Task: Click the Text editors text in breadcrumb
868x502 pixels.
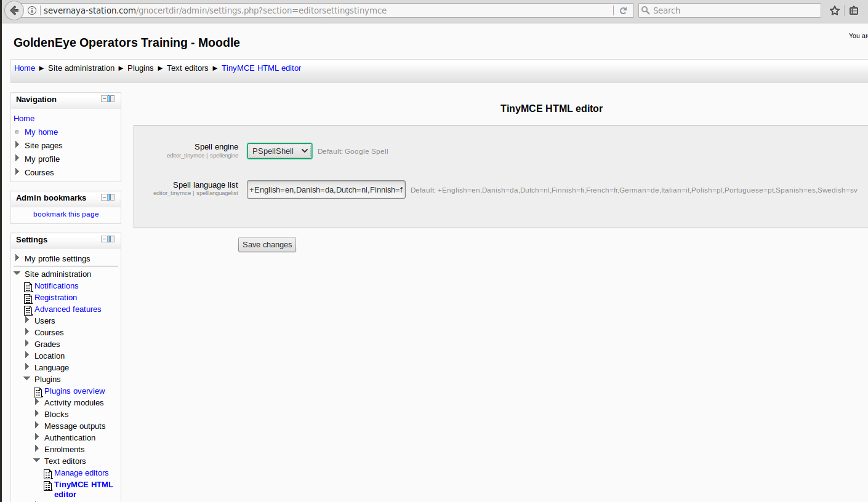Action: (x=188, y=68)
